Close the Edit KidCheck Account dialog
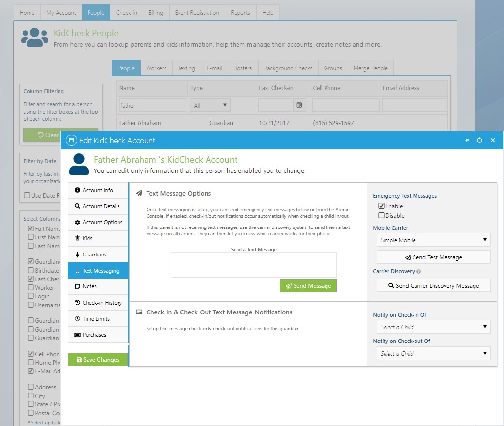The image size is (504, 426). tap(493, 141)
